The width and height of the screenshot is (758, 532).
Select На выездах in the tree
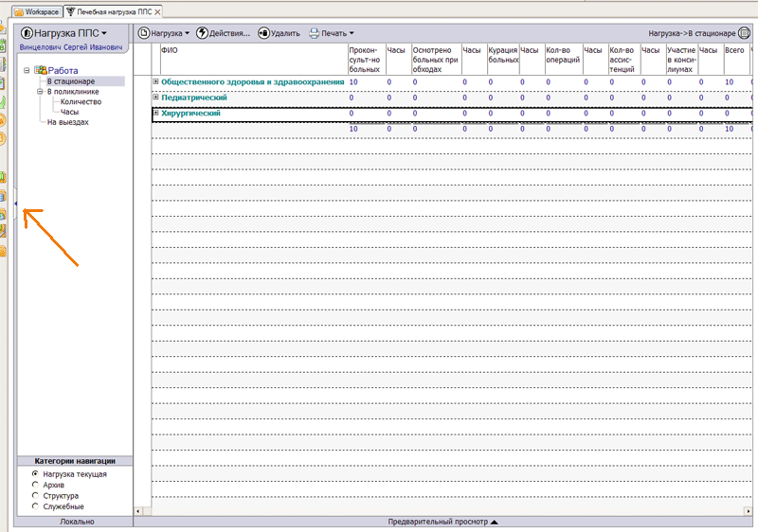tap(67, 122)
